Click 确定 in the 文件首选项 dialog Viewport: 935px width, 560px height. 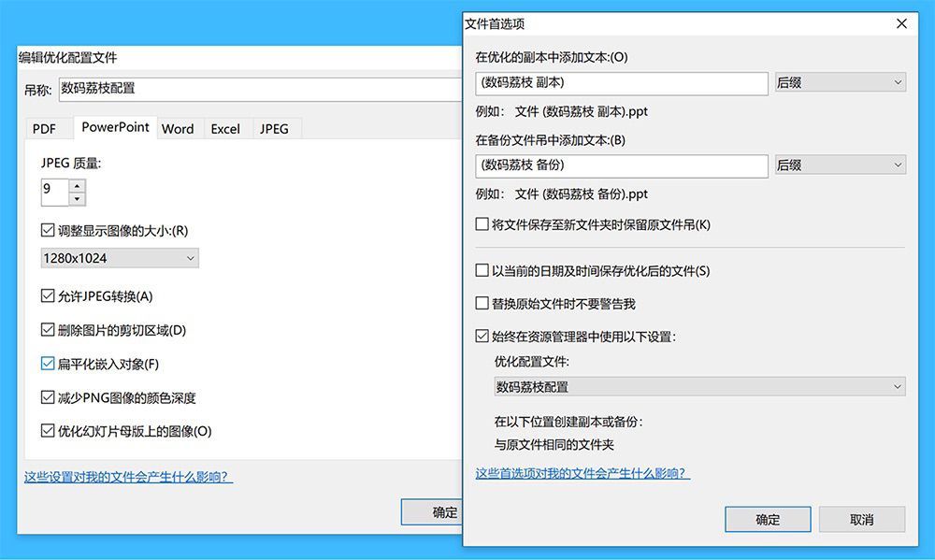click(x=768, y=520)
